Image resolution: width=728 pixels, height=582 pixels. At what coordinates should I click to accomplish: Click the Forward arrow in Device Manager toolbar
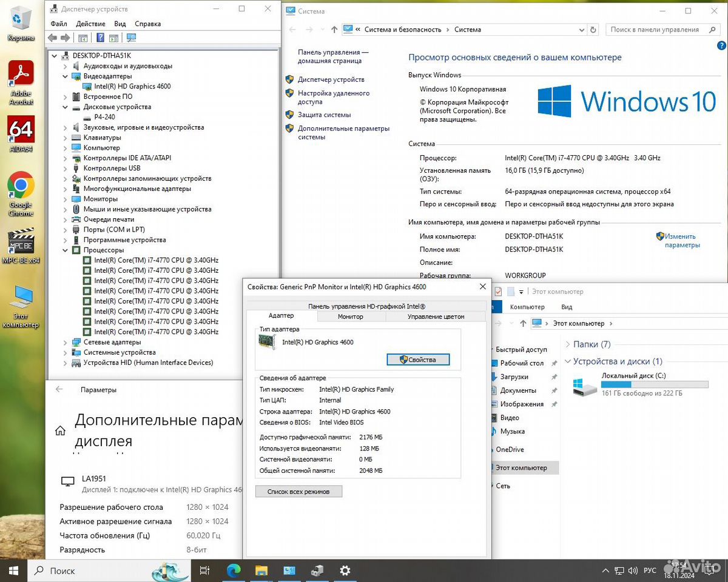[65, 38]
